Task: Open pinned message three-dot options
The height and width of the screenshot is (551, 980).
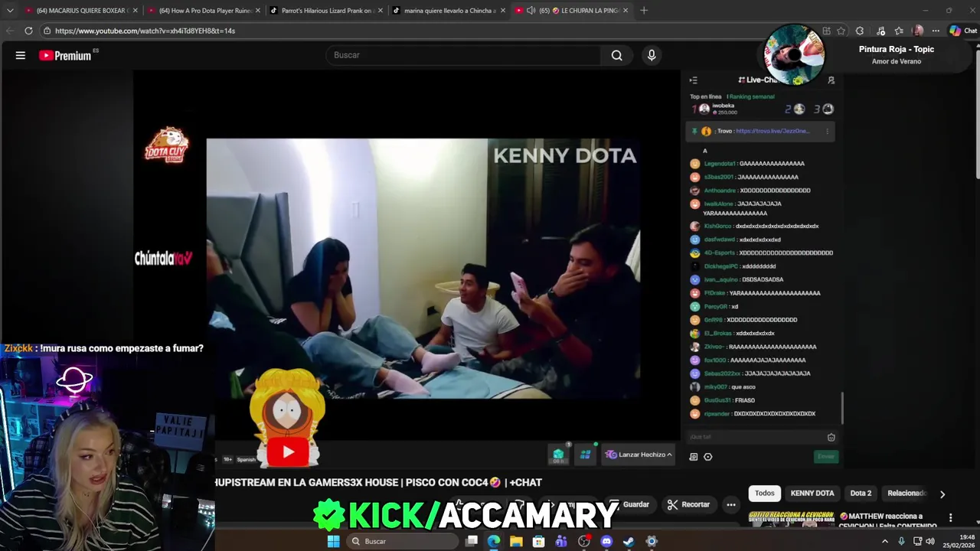Action: click(x=827, y=131)
